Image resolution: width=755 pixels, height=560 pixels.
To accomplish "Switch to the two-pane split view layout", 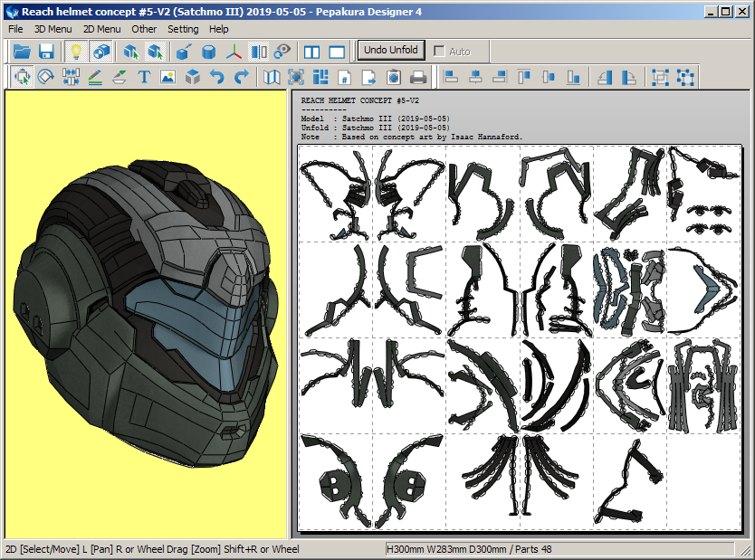I will tap(312, 52).
